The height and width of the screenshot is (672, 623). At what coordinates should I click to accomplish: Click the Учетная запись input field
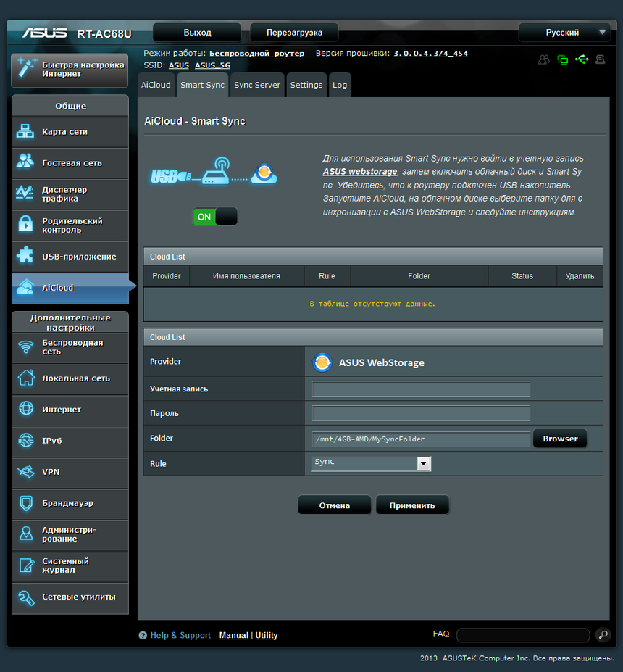pos(421,387)
